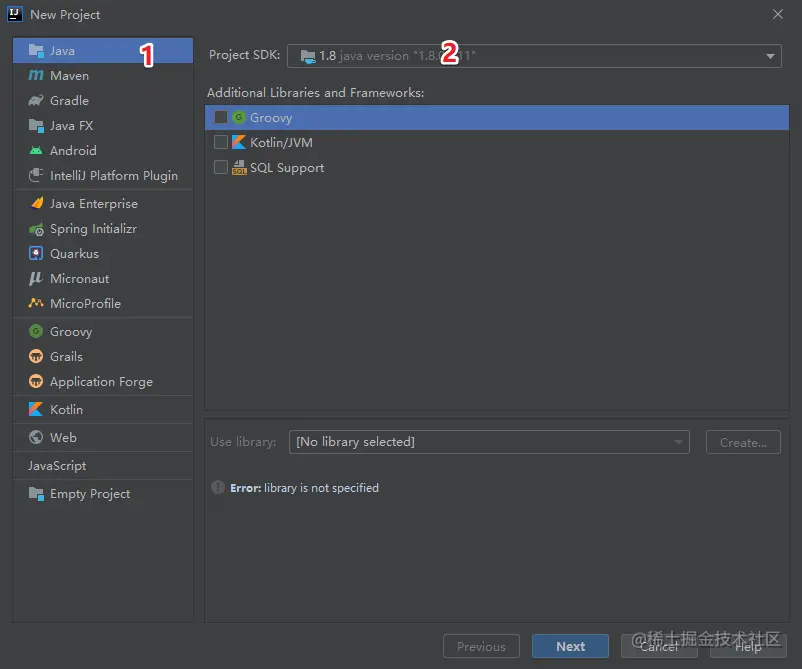Click the Create... library button

(x=743, y=442)
